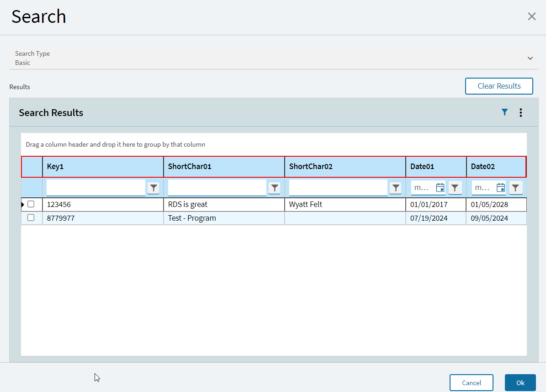This screenshot has height=392, width=546.
Task: Click the Ok button
Action: pos(520,383)
